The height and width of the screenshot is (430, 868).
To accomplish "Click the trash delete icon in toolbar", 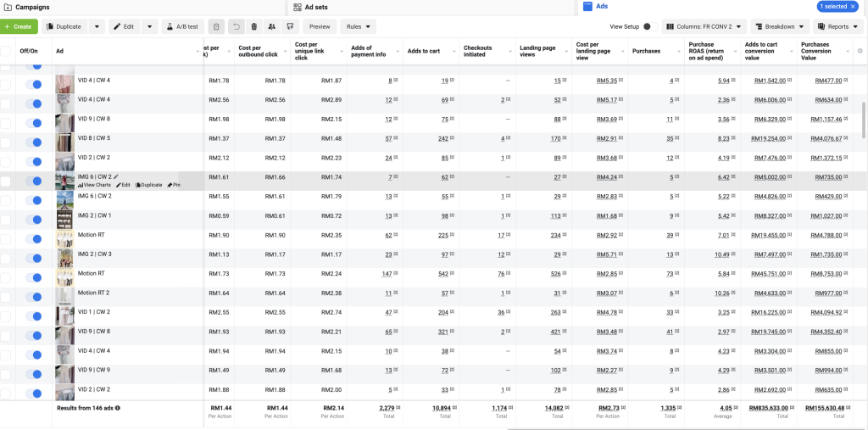I will coord(253,26).
